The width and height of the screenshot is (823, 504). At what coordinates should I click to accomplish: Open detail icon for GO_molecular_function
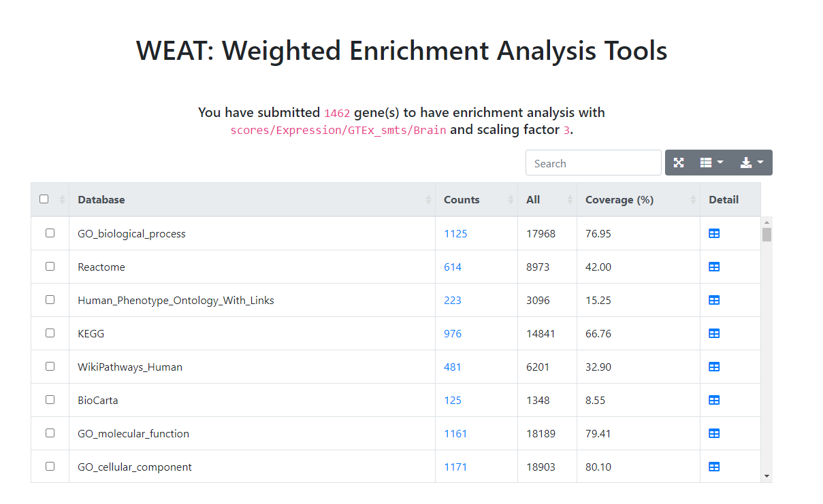[x=714, y=433]
